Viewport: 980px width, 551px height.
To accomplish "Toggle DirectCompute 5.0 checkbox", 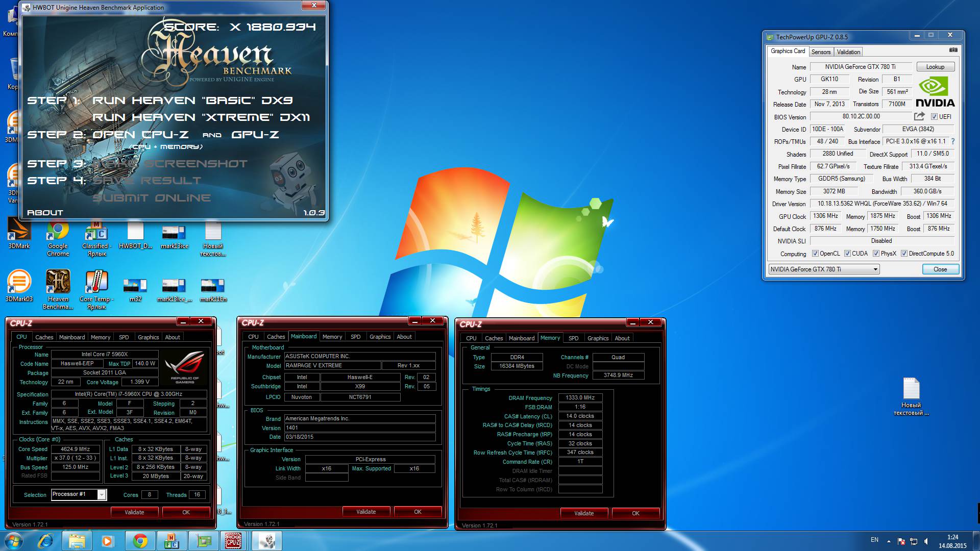I will coord(904,254).
